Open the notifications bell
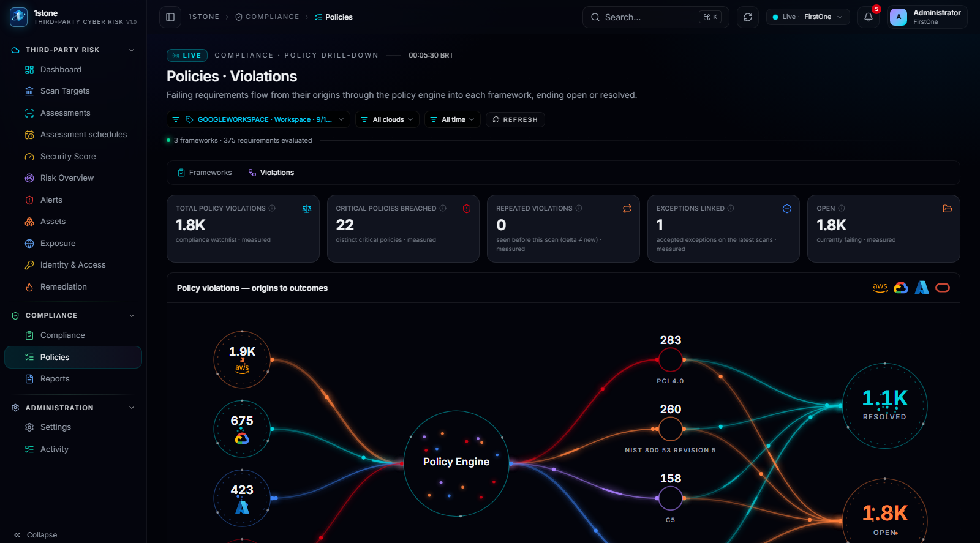The height and width of the screenshot is (543, 980). point(869,17)
